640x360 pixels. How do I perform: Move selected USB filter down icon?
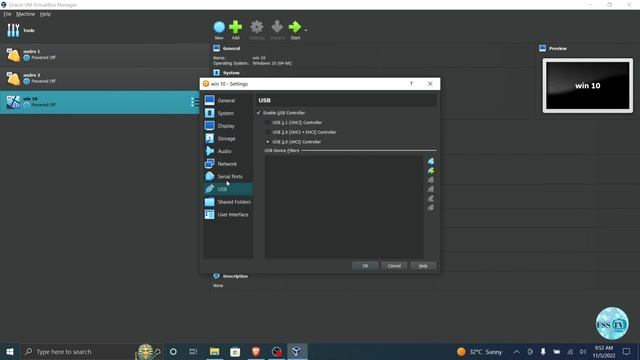[x=431, y=208]
